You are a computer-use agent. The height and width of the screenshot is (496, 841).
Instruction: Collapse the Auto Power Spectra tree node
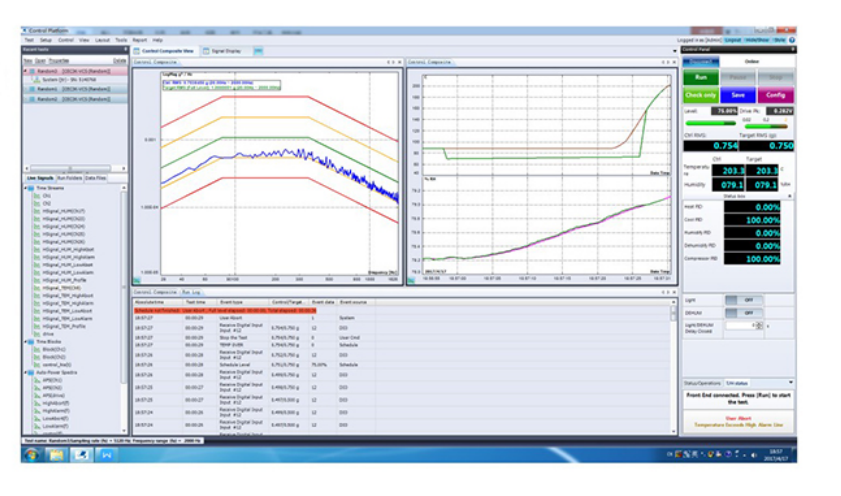click(x=26, y=372)
